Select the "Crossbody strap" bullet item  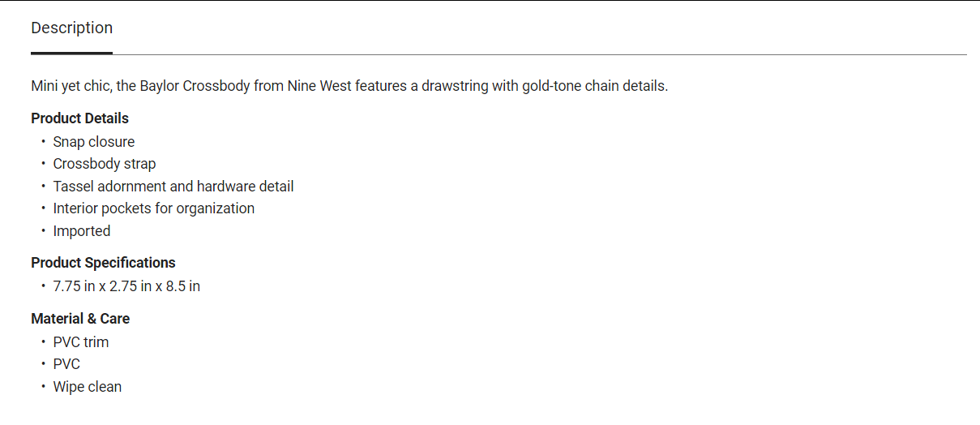[105, 164]
